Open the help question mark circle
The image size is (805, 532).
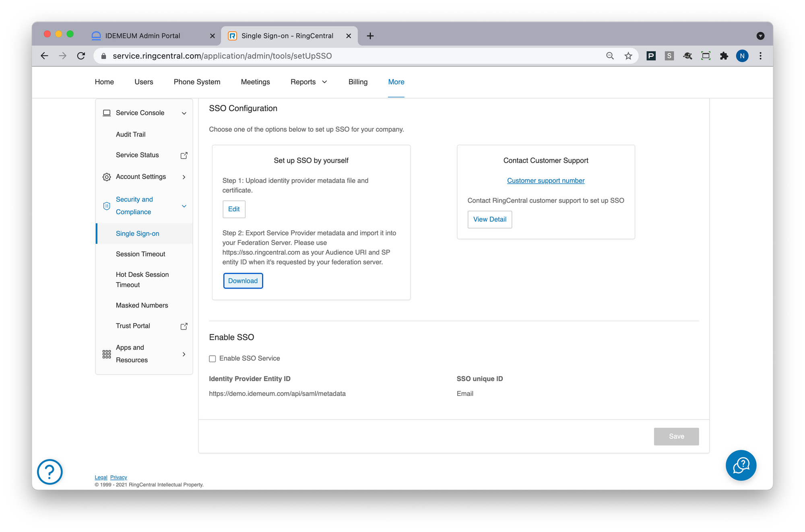coord(50,472)
